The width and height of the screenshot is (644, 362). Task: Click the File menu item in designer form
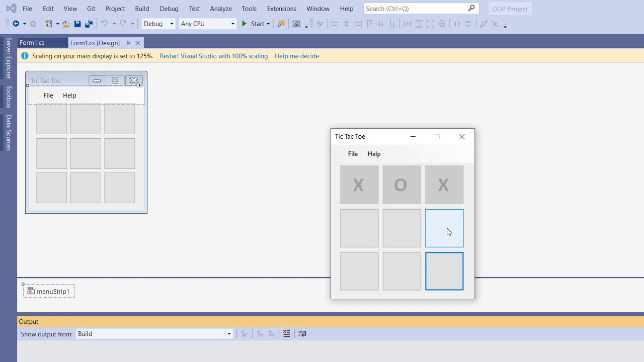[48, 96]
